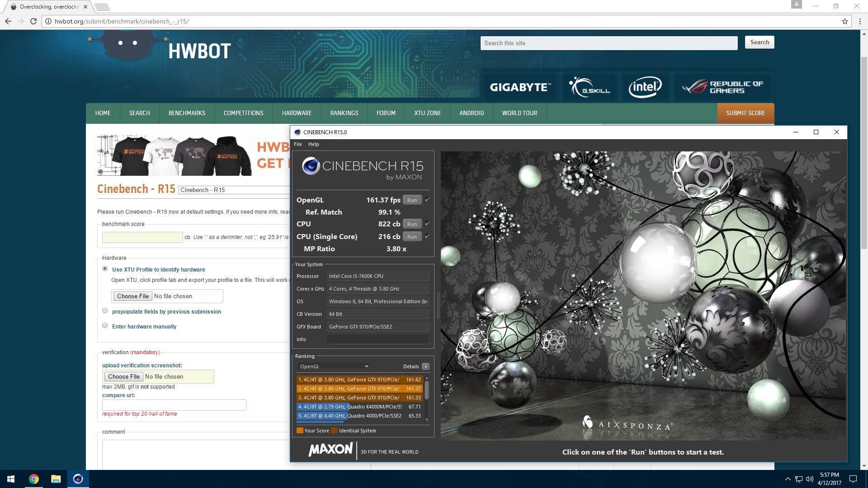Select ranking row 1 score 161.62
868x488 pixels.
pyautogui.click(x=359, y=380)
